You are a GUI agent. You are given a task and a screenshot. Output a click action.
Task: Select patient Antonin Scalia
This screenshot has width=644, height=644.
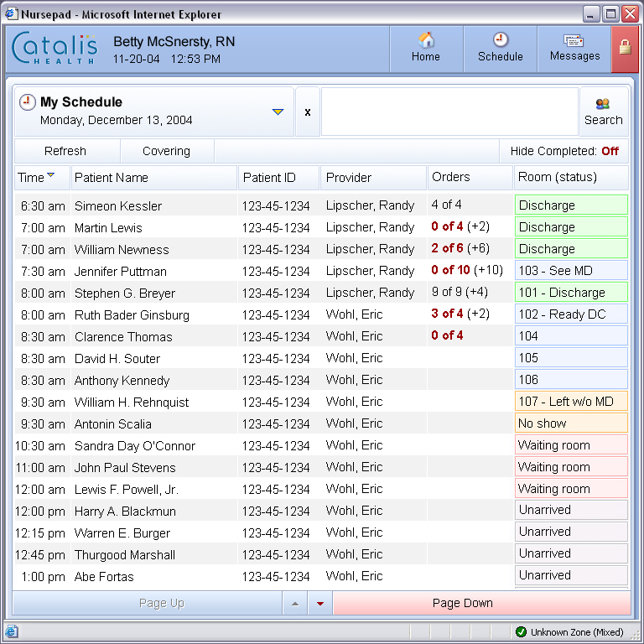coord(112,423)
